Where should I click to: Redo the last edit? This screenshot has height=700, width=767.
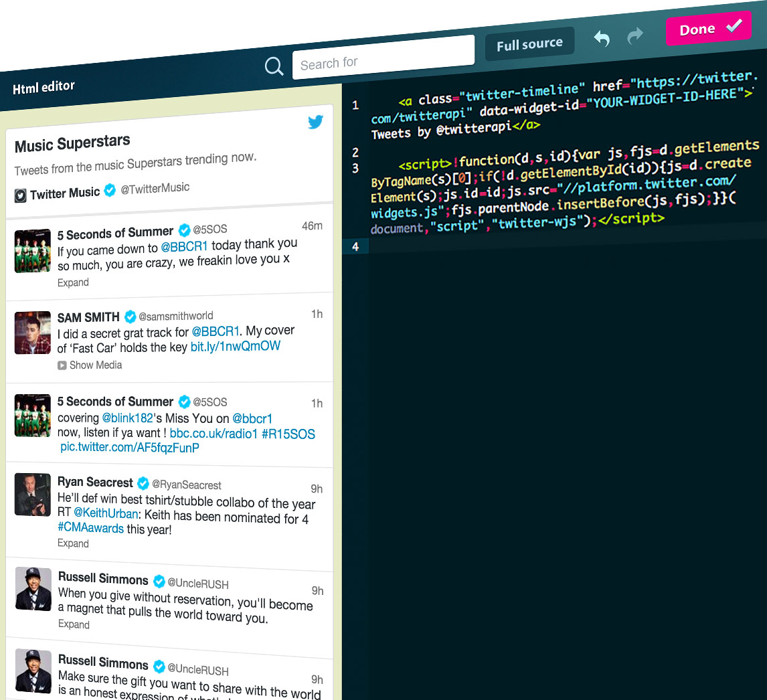point(635,35)
